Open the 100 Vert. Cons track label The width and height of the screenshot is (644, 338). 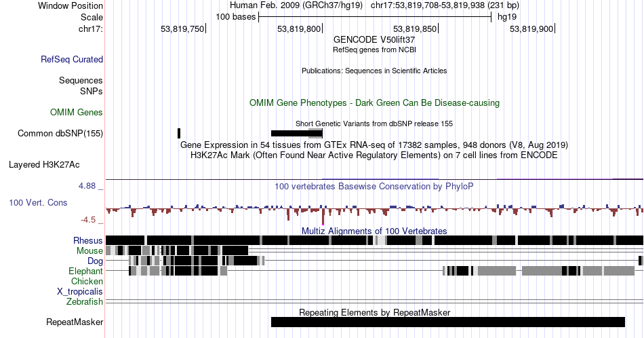pyautogui.click(x=38, y=203)
